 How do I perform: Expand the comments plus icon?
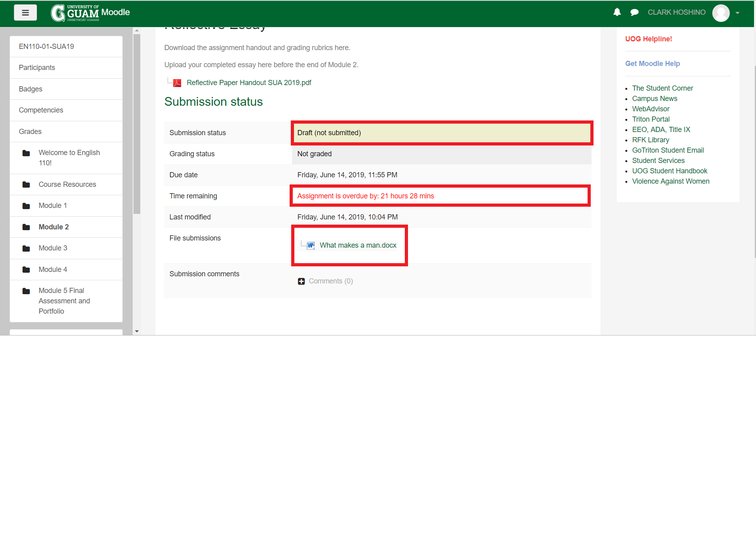tap(302, 281)
